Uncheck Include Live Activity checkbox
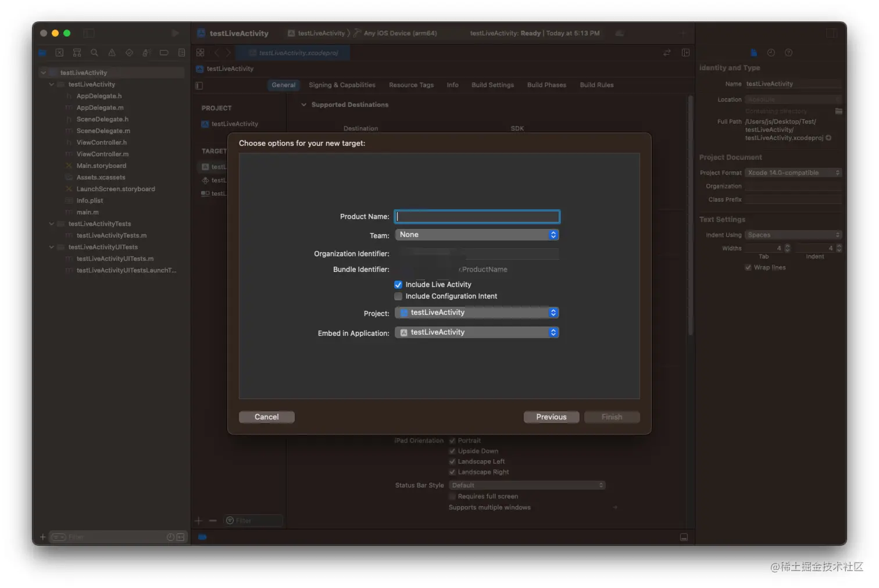Viewport: 879px width, 588px height. tap(398, 285)
